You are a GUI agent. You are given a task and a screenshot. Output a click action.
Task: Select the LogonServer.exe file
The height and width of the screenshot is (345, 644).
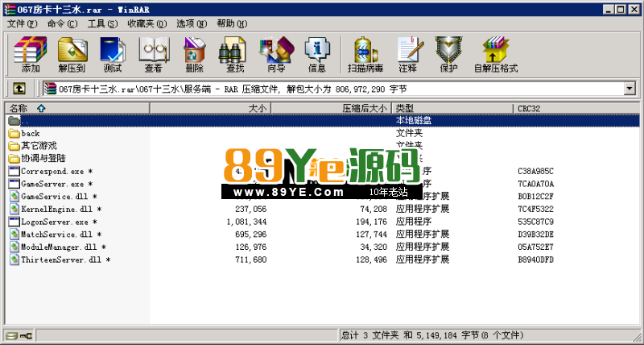54,222
